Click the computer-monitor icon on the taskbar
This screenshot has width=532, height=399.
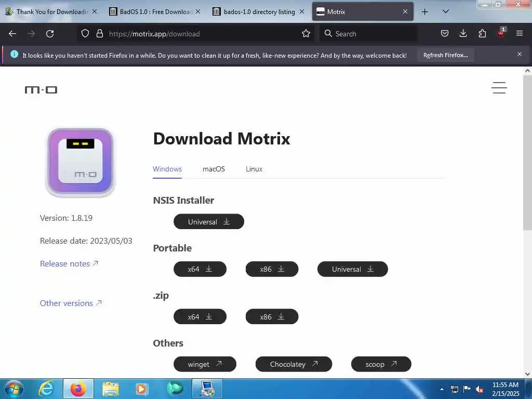207,389
